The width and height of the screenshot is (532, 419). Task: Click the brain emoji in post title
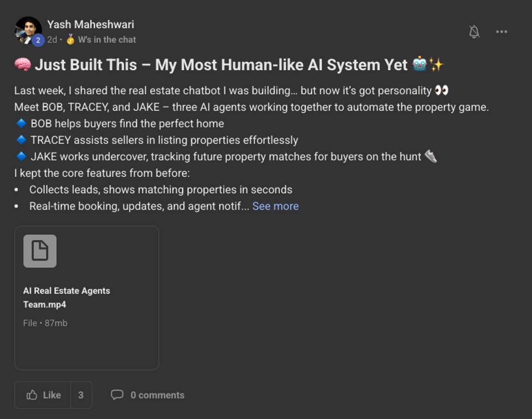23,65
